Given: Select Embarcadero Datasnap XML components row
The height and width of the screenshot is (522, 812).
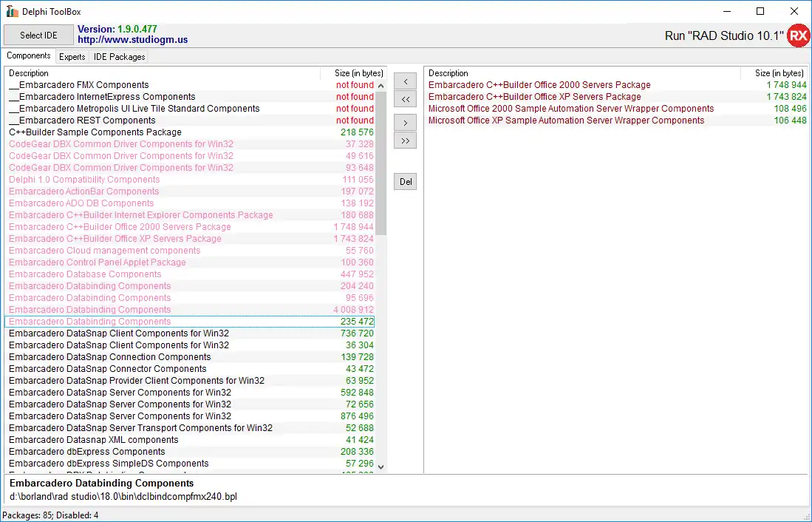Looking at the screenshot, I should pos(191,440).
